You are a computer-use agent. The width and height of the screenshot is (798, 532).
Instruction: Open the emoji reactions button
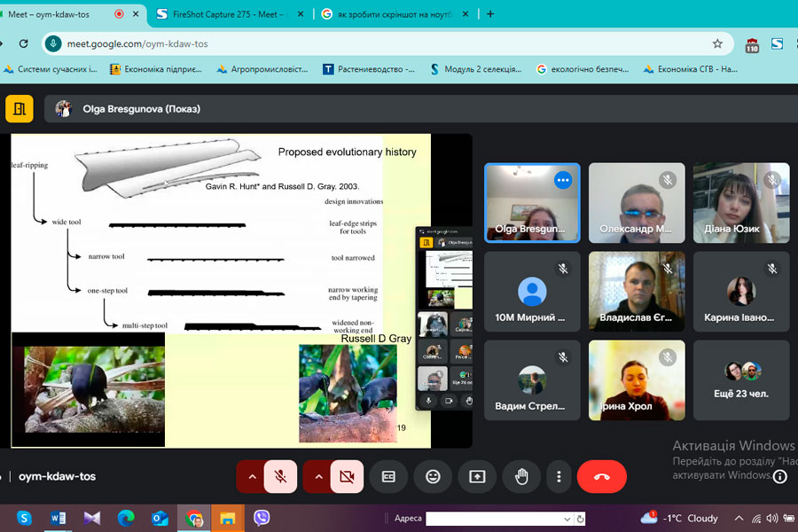point(433,477)
